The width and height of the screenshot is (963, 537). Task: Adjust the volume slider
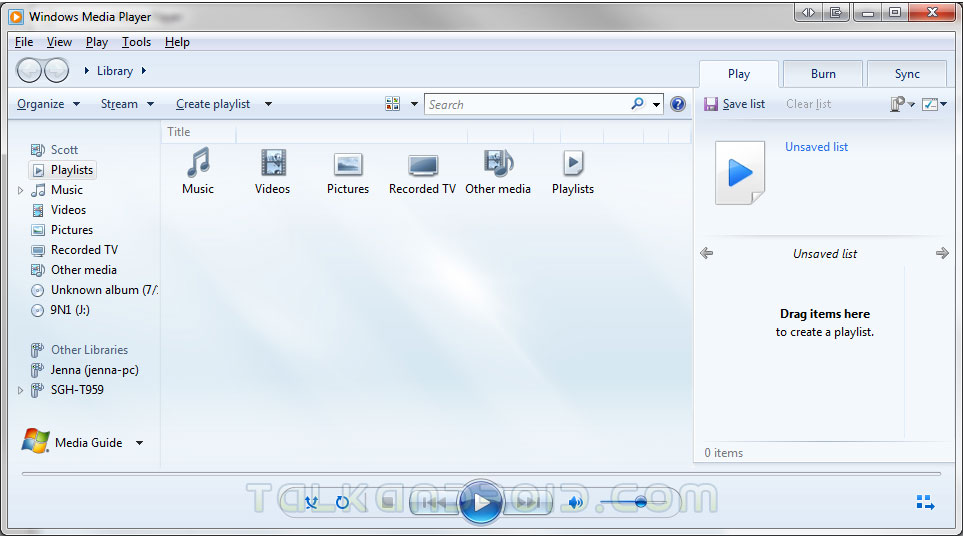pyautogui.click(x=633, y=503)
